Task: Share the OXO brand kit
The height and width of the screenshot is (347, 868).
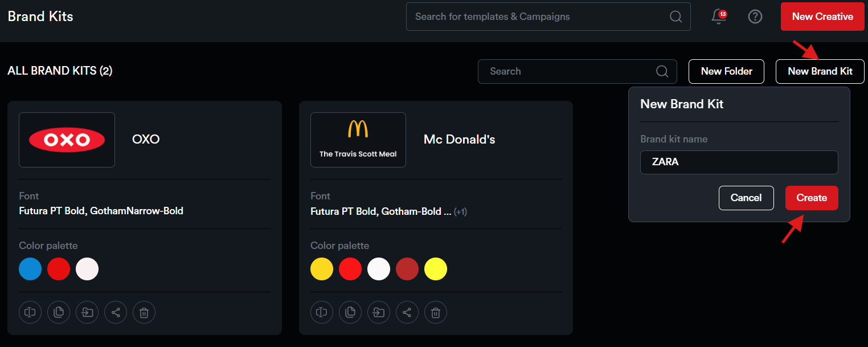Action: 116,312
